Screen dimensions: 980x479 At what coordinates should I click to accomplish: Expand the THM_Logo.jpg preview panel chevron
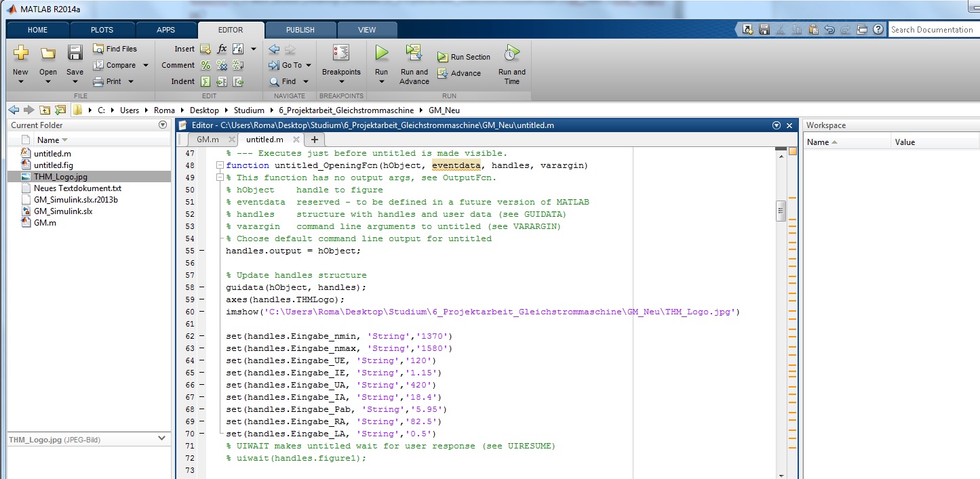pos(161,438)
